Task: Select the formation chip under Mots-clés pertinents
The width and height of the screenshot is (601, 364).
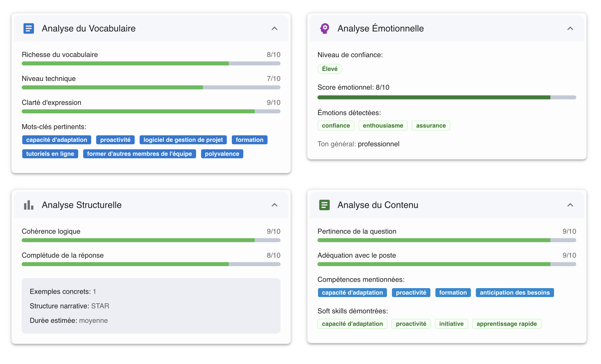Action: click(x=250, y=140)
